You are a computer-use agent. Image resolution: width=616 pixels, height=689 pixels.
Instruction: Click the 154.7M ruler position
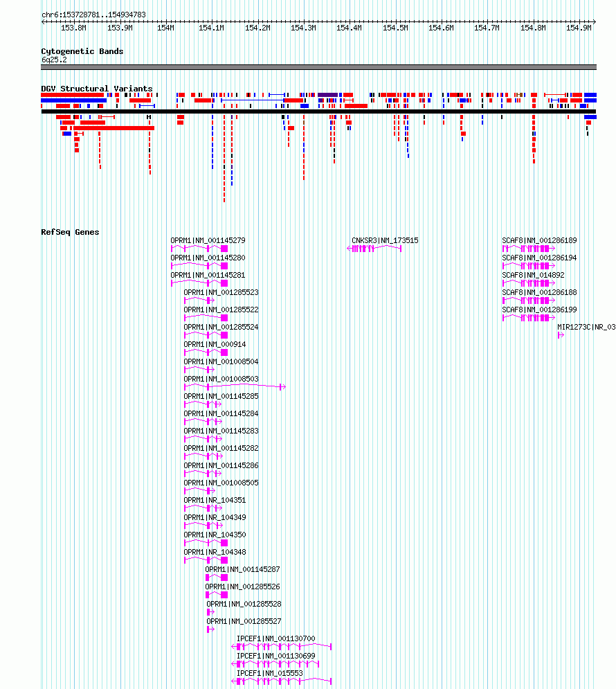click(x=487, y=28)
